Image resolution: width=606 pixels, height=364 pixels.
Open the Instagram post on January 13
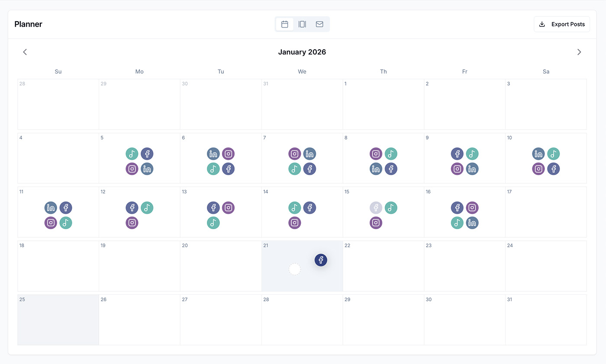pos(228,208)
